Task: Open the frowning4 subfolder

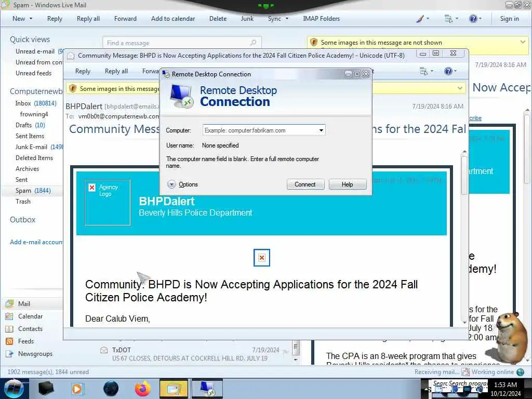Action: click(34, 114)
